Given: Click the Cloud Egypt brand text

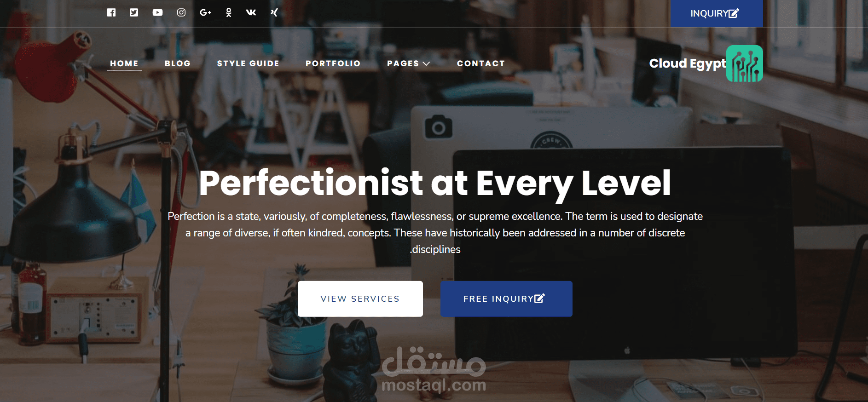Looking at the screenshot, I should [x=687, y=63].
